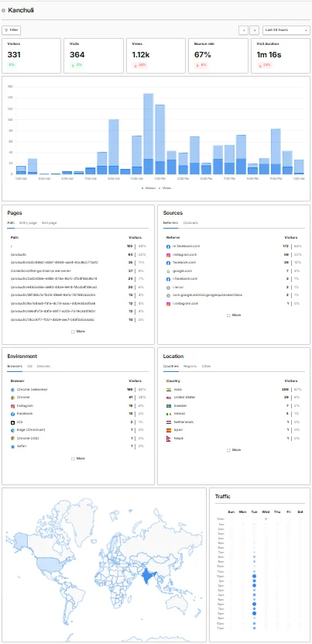Open the Filter button
The height and width of the screenshot is (644, 312).
click(11, 30)
